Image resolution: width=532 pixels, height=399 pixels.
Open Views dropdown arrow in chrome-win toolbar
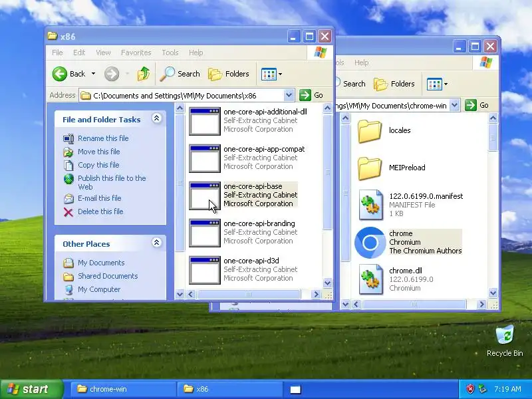click(446, 84)
